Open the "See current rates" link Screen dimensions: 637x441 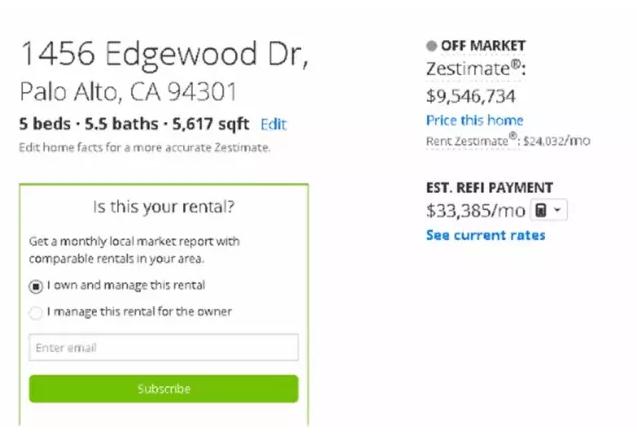tap(485, 235)
